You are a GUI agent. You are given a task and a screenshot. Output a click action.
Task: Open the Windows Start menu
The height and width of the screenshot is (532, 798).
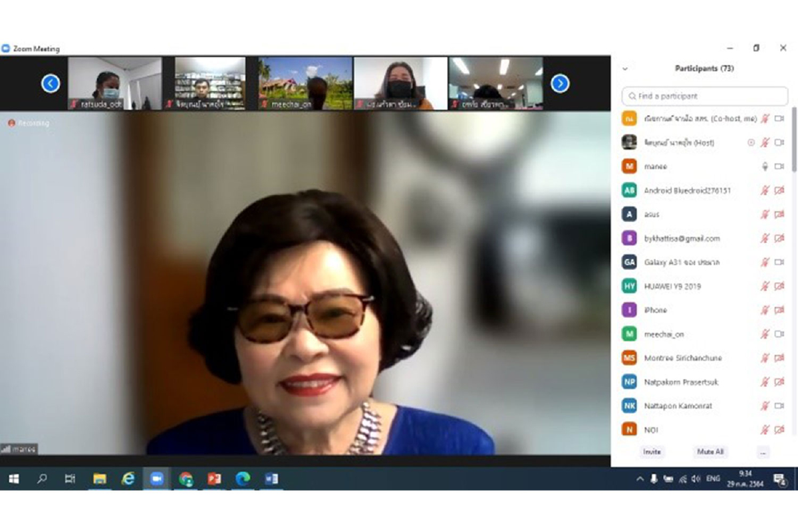(x=13, y=479)
